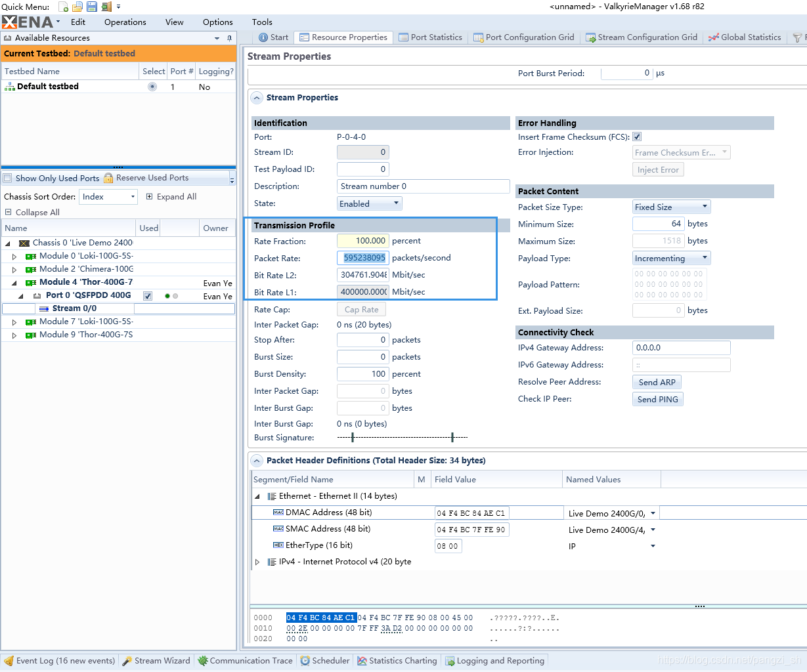Open the Tools menu

[x=262, y=22]
